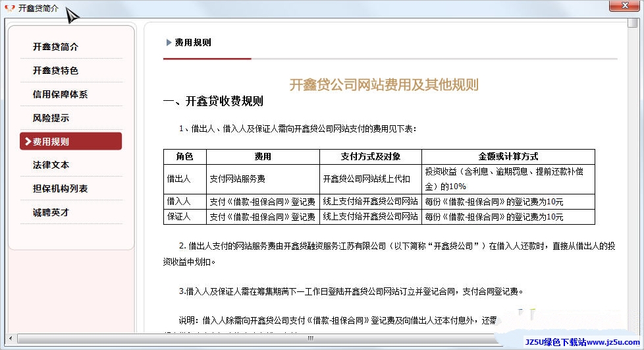644x350 pixels.
Task: Click the chevron arrow on 费用规则 menu item
Action: coord(28,142)
